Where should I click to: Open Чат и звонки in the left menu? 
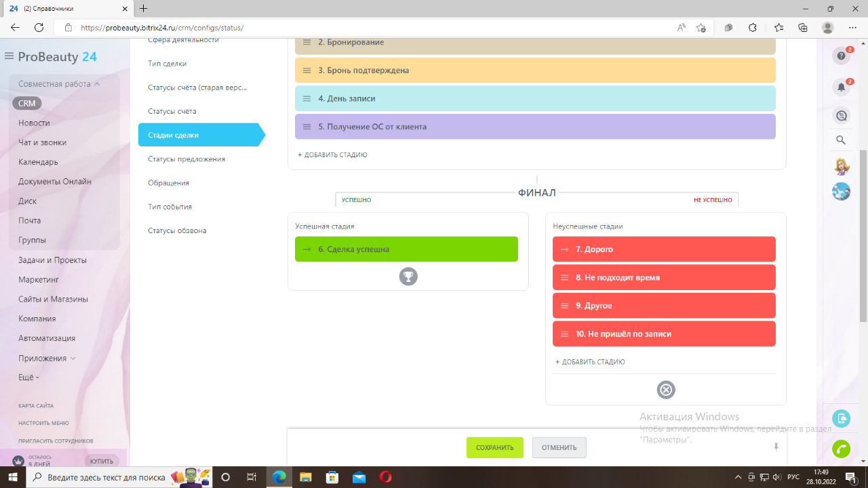42,142
